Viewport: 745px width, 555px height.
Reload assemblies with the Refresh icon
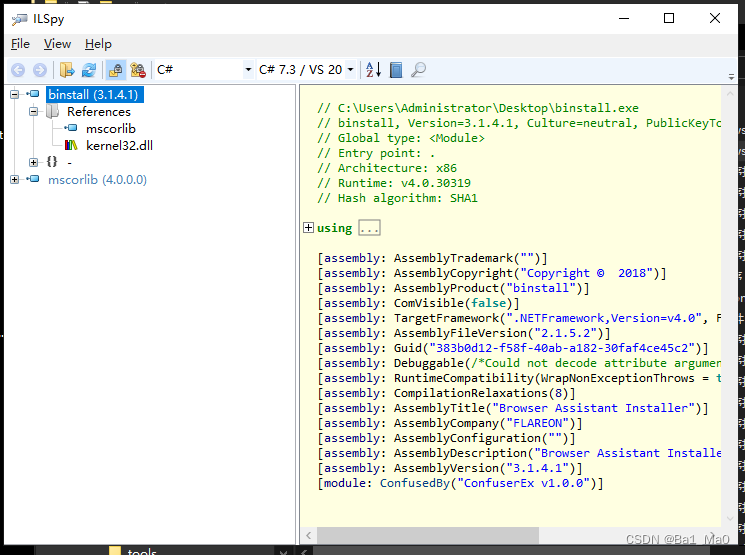pyautogui.click(x=89, y=70)
